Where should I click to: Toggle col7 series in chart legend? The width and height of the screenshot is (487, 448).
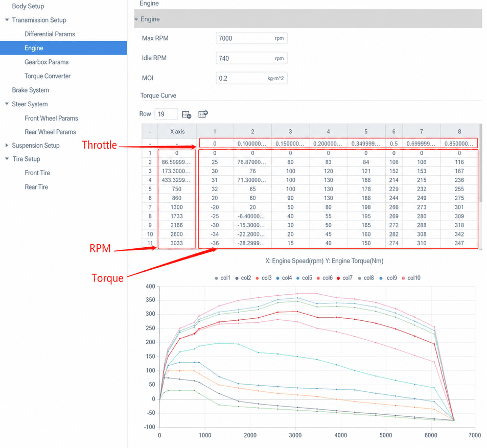(x=345, y=278)
